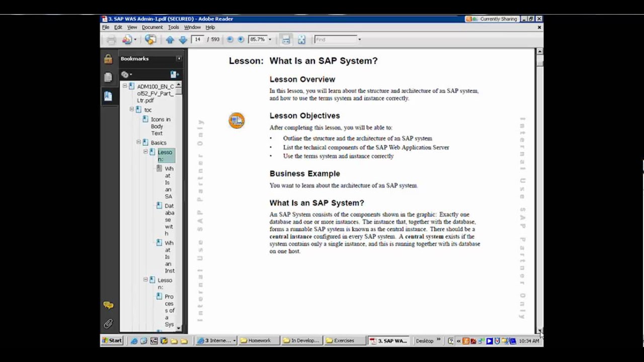Collapse the ADM100_EN_Col52 root bookmark
644x362 pixels.
tap(125, 86)
